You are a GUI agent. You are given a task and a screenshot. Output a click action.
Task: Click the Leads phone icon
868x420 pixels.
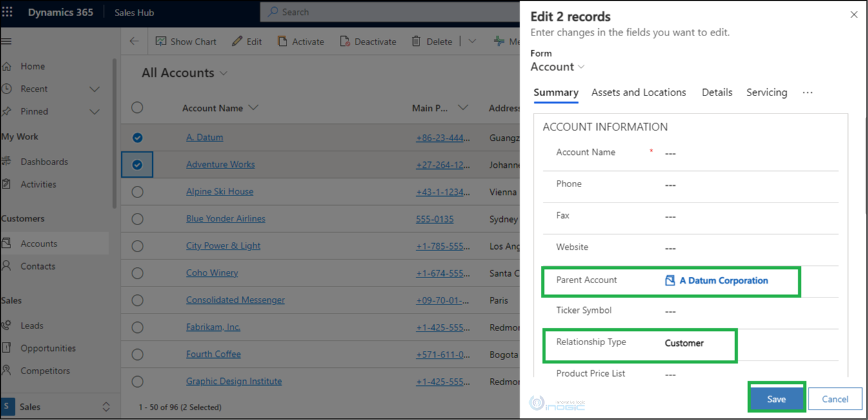click(x=7, y=326)
